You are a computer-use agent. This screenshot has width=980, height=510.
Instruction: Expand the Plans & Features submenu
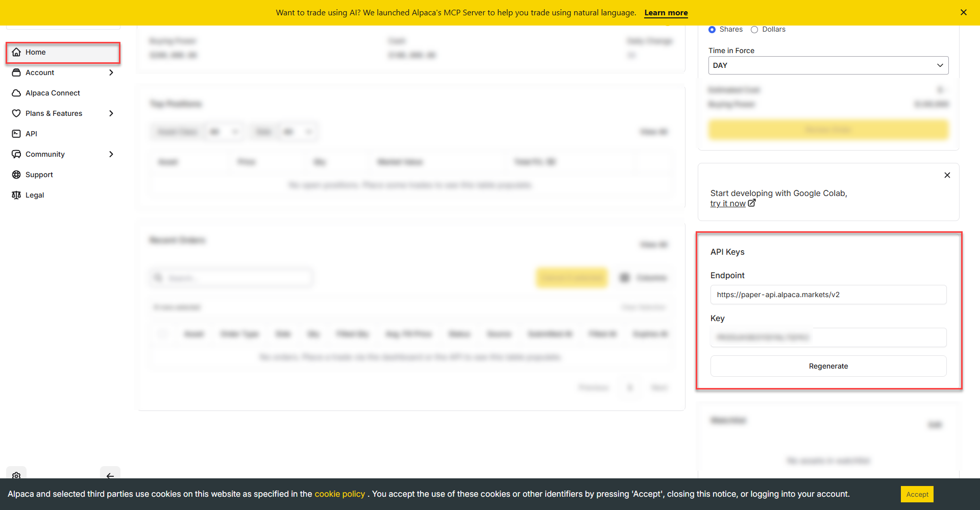click(111, 113)
